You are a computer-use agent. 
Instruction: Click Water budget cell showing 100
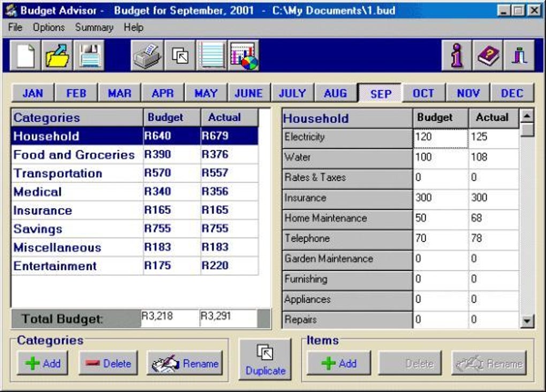click(441, 159)
